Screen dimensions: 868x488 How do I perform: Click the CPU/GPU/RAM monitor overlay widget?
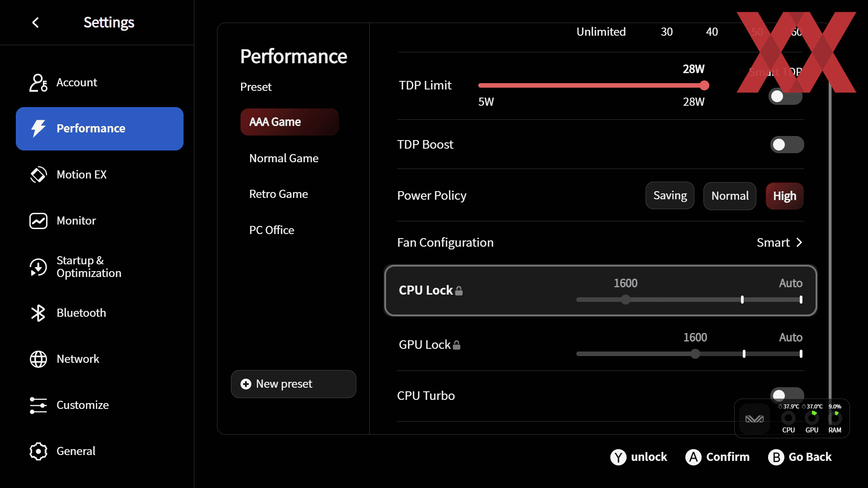792,418
